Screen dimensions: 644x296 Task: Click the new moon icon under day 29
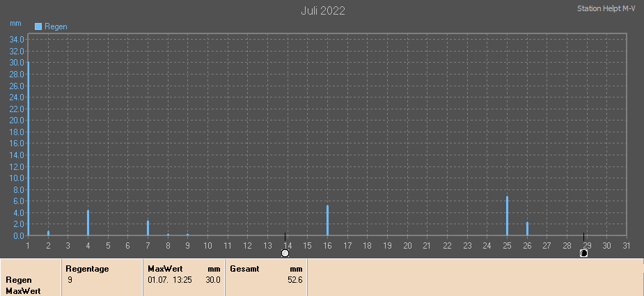point(583,254)
